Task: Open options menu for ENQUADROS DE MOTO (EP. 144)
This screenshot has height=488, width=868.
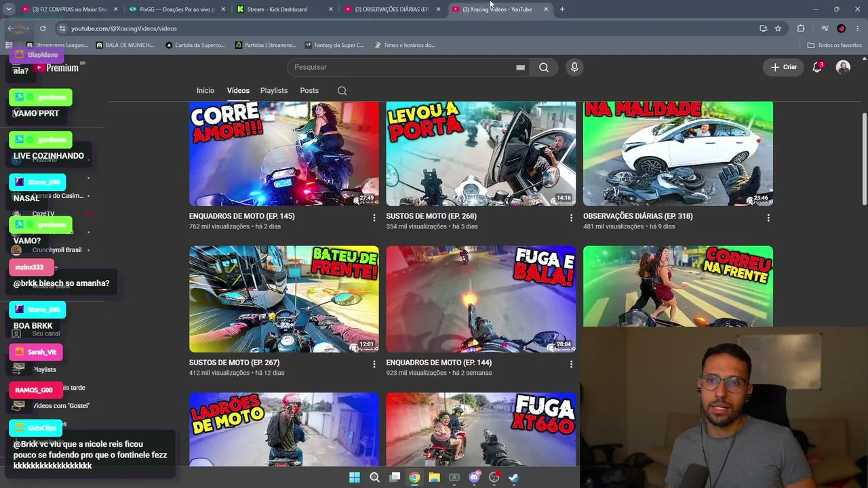Action: (x=571, y=364)
